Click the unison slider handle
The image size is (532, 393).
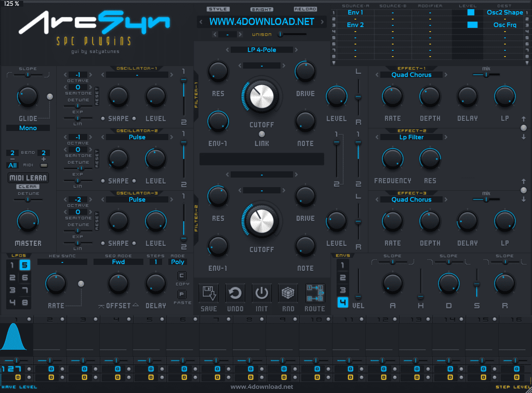[280, 34]
